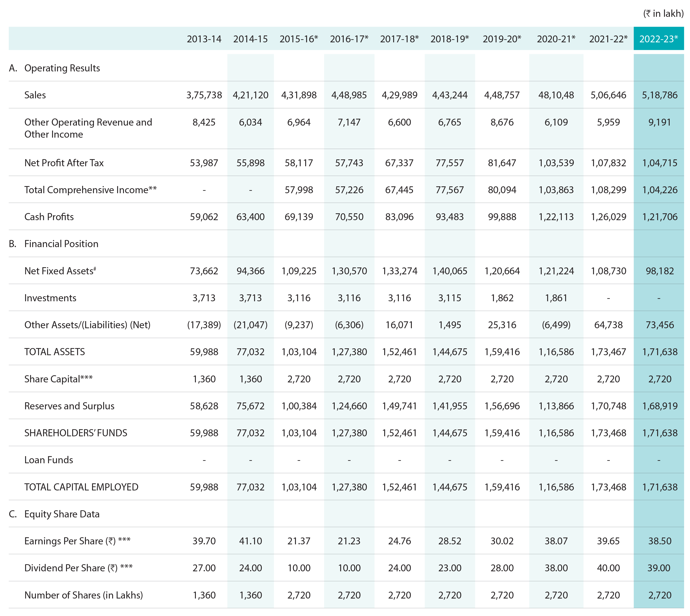Select the 2014-15 column header
690x616 pixels.
250,39
